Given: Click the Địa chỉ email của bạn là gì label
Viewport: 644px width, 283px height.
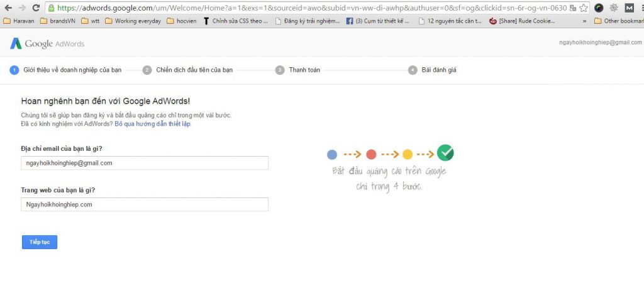Looking at the screenshot, I should [x=62, y=148].
